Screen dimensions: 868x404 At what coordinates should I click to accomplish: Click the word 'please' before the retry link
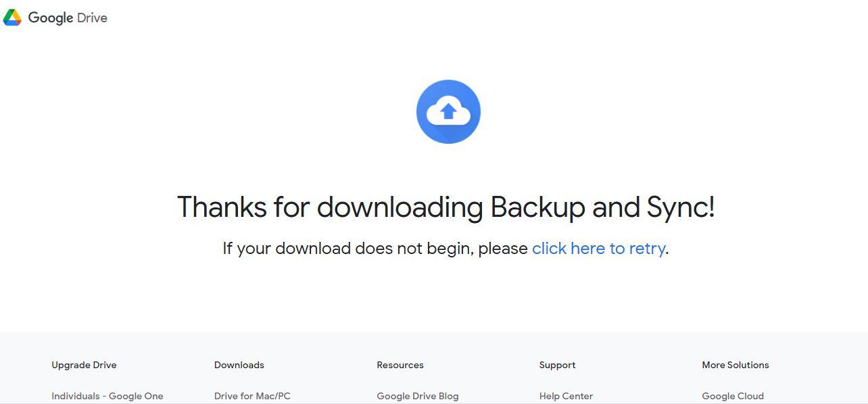click(x=503, y=249)
